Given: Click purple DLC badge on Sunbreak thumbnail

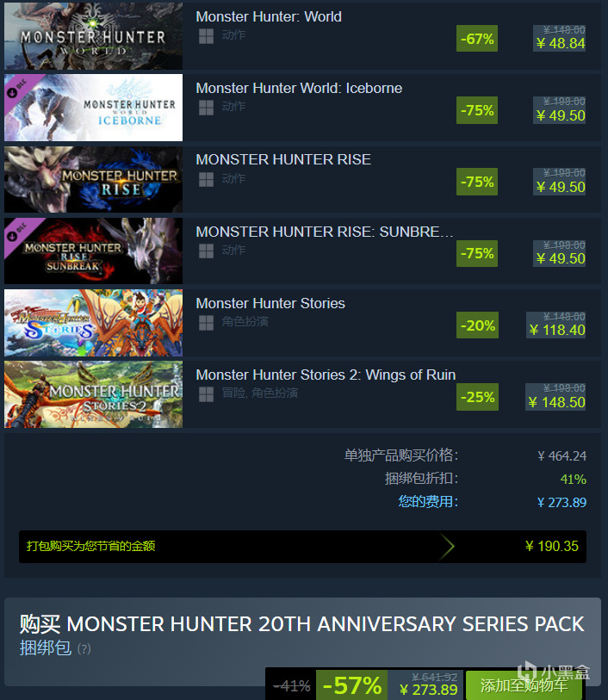Looking at the screenshot, I should pyautogui.click(x=18, y=232).
